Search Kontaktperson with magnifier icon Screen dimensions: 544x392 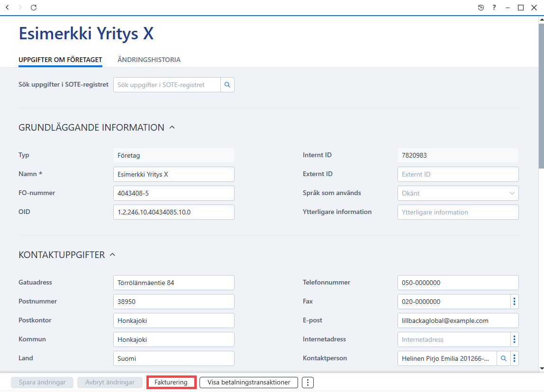point(504,358)
